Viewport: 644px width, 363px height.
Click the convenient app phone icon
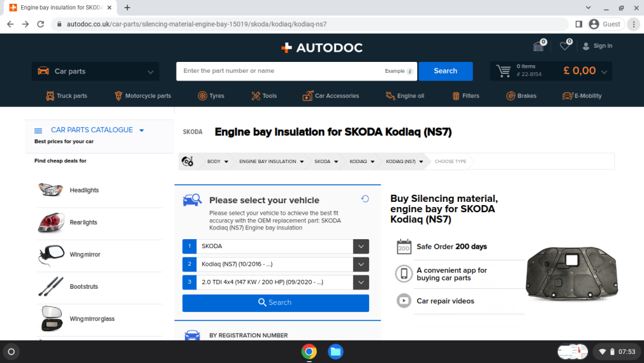point(404,274)
